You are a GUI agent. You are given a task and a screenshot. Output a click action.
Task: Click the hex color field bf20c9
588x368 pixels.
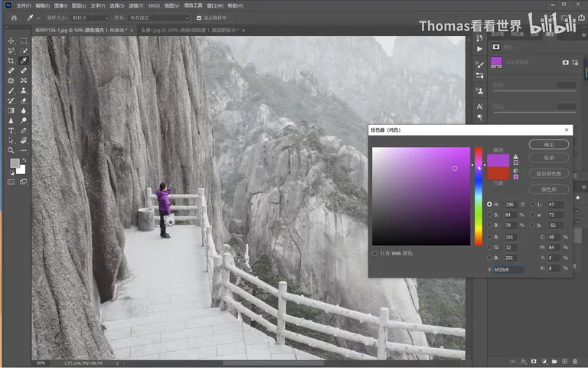(x=508, y=270)
